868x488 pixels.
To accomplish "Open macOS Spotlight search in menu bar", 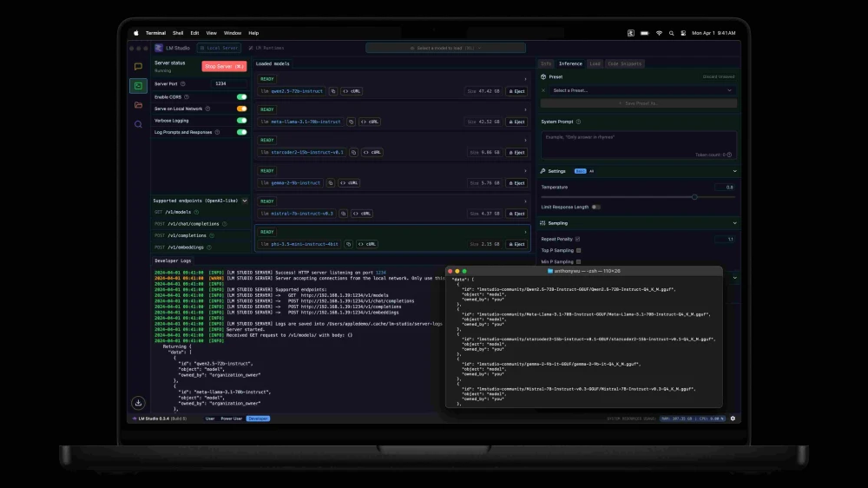I will tap(672, 33).
